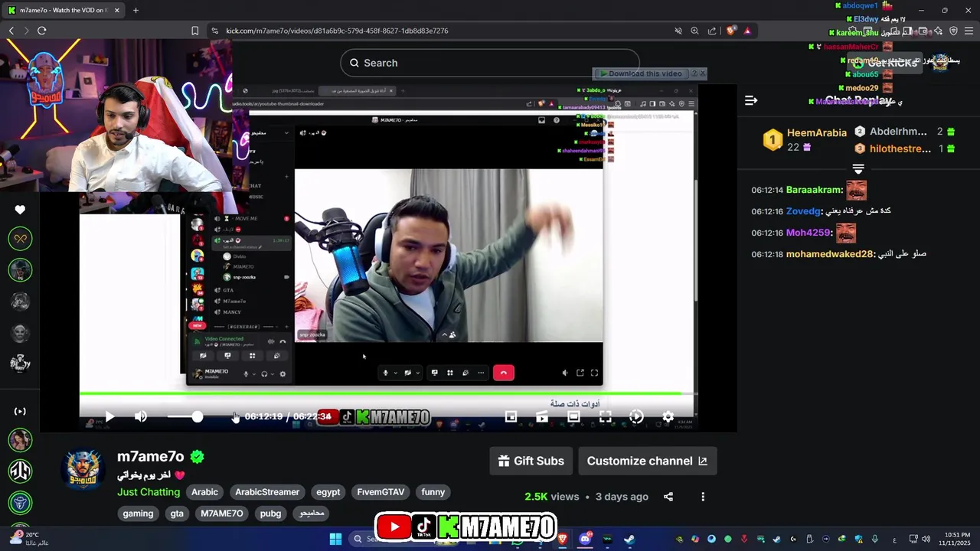The image size is (980, 551).
Task: Open Brave VPN shield icon in toolbar
Action: click(x=953, y=31)
